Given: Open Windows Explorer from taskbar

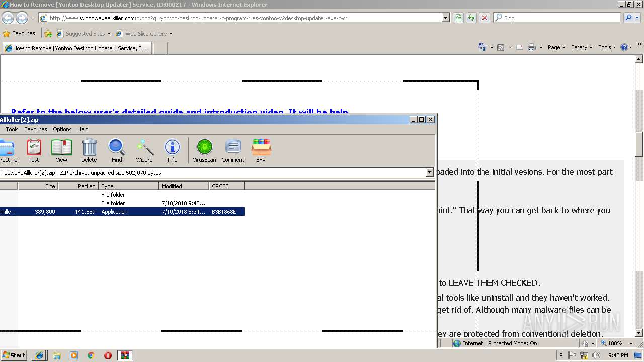Looking at the screenshot, I should point(57,355).
